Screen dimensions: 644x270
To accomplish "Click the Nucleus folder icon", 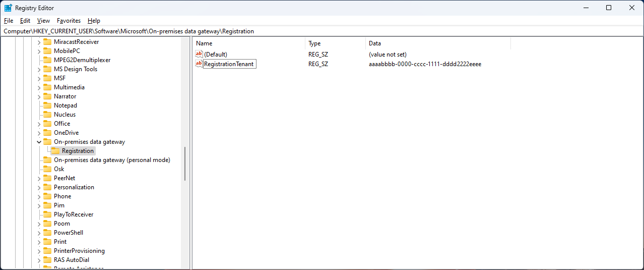I will click(x=47, y=115).
